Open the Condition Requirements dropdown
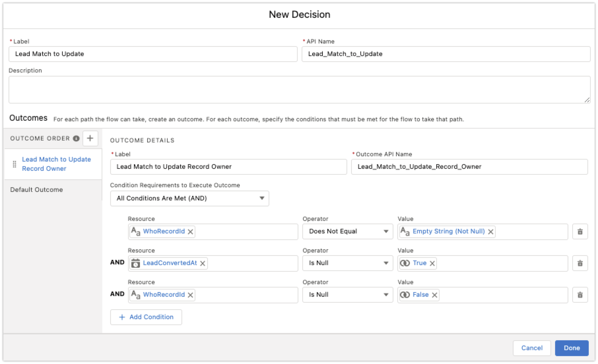598x364 pixels. click(189, 198)
